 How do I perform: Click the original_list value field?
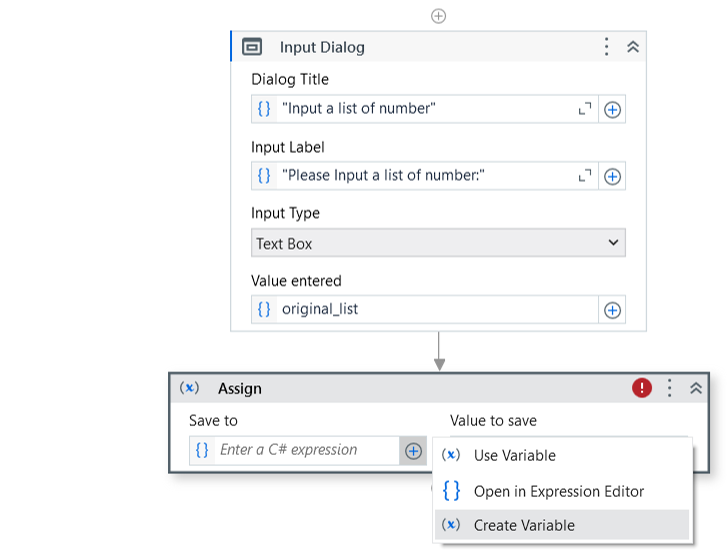coord(424,310)
